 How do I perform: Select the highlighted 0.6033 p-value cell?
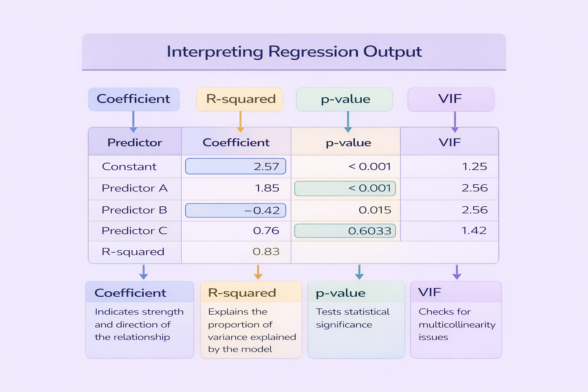[x=345, y=231]
